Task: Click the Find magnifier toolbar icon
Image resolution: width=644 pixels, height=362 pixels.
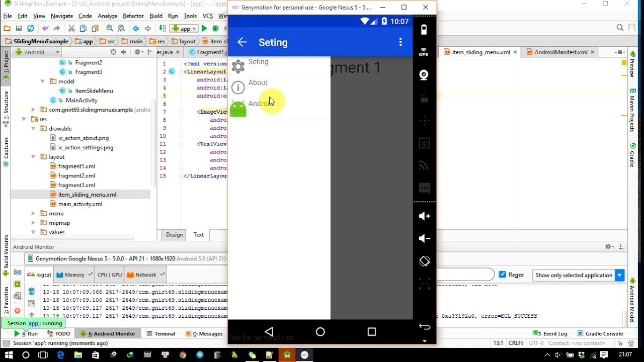Action: (110, 29)
